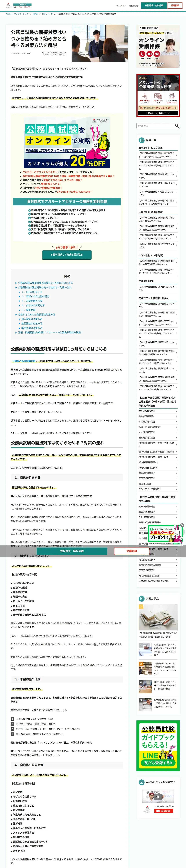The height and width of the screenshot is (868, 186).
Task: Click 受講相談 in the sticky bottom bar
Action: click(x=132, y=551)
